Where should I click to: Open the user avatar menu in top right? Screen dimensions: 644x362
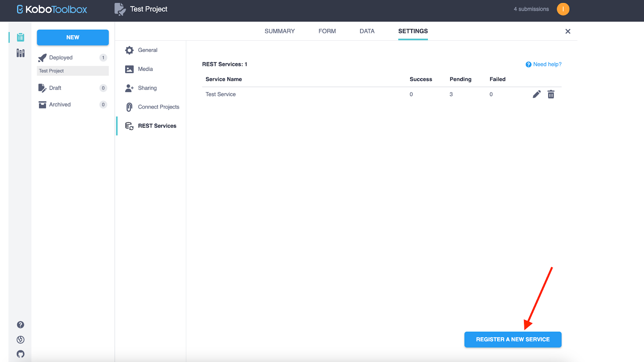(x=563, y=9)
